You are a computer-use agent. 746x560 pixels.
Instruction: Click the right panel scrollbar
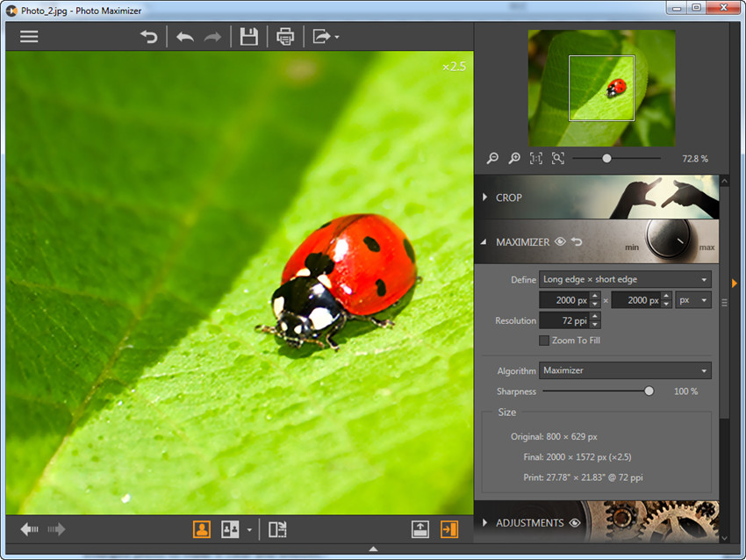point(724,302)
